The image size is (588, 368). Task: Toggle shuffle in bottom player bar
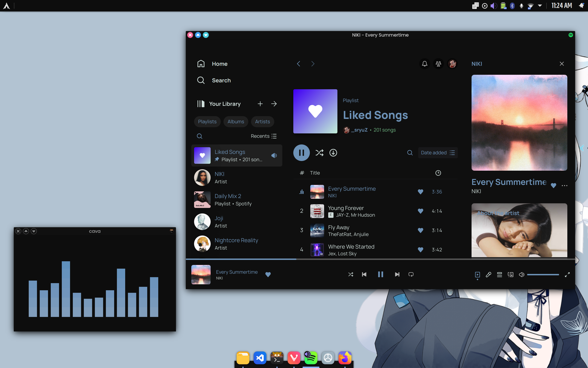click(x=351, y=275)
